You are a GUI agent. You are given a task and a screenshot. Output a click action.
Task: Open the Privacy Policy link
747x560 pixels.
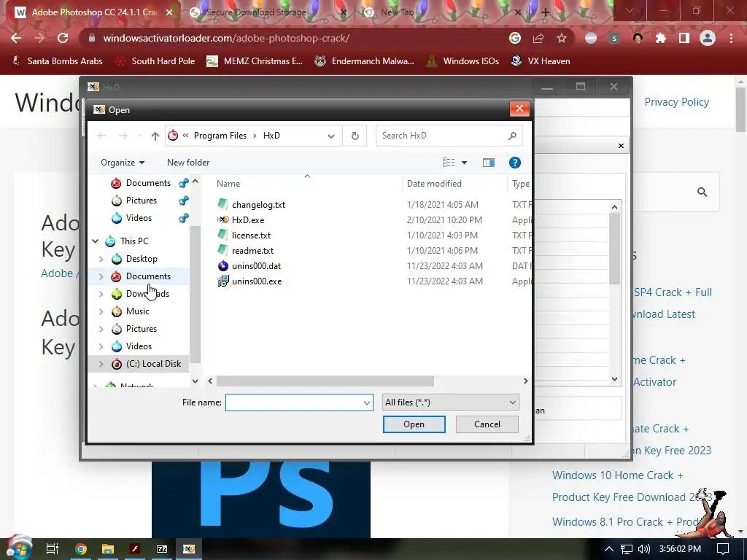(676, 102)
